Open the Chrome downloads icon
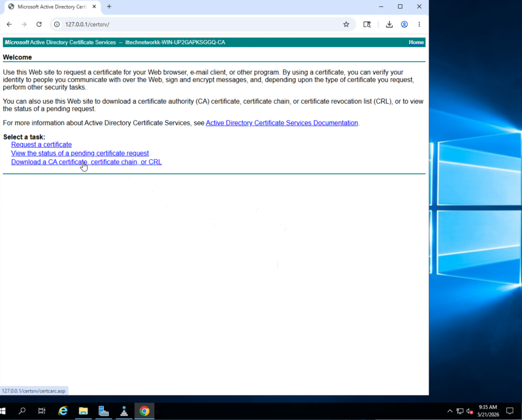This screenshot has width=522, height=420. coord(389,24)
